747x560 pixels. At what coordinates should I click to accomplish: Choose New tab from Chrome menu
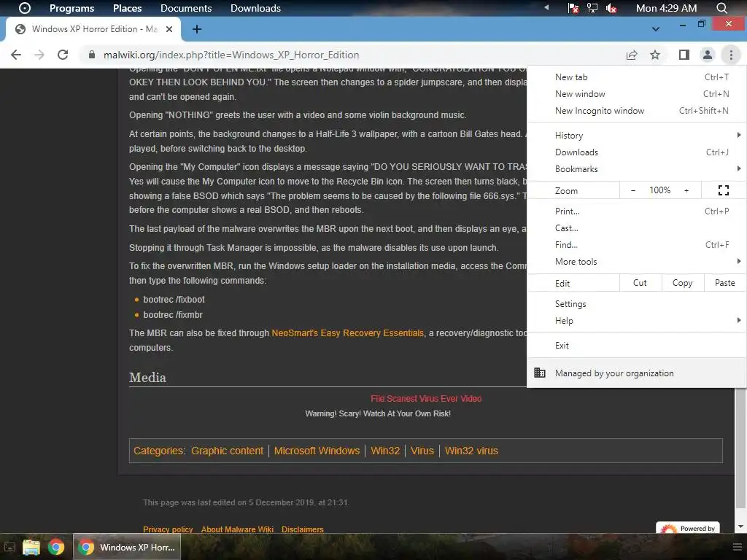(x=637, y=77)
